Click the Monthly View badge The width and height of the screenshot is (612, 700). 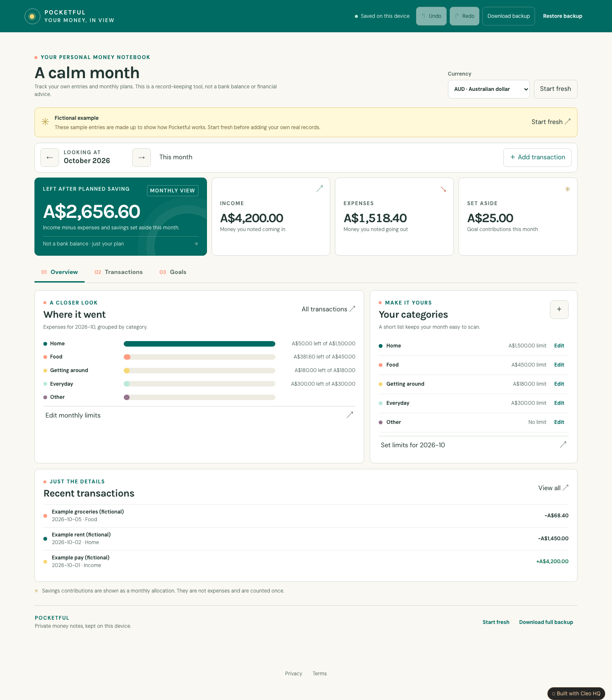coord(173,191)
